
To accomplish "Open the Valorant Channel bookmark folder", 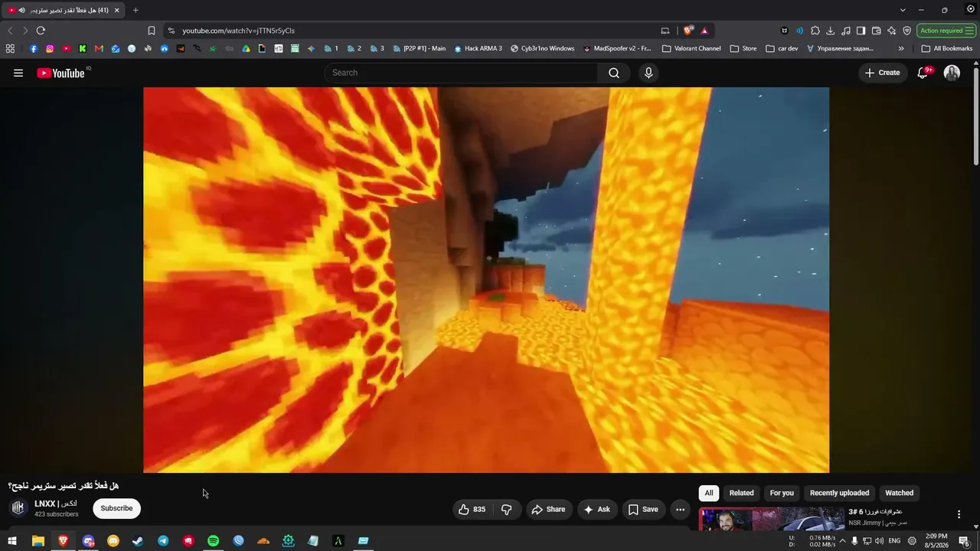I will (691, 48).
